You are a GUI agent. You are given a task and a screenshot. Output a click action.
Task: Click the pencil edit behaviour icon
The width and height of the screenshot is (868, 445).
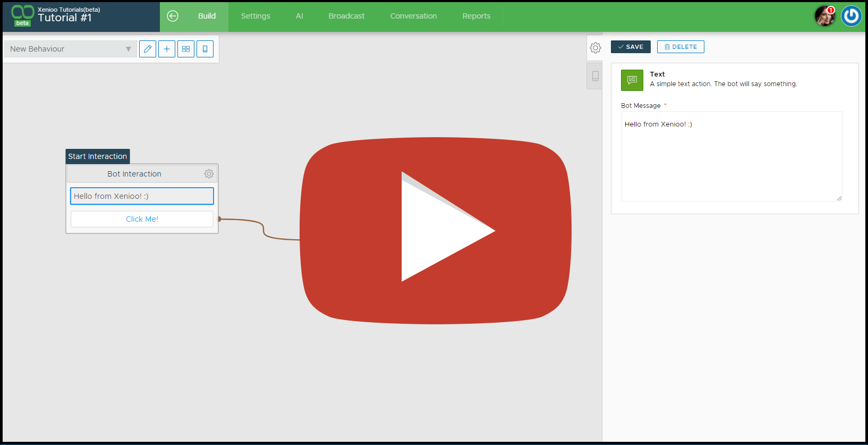(148, 49)
